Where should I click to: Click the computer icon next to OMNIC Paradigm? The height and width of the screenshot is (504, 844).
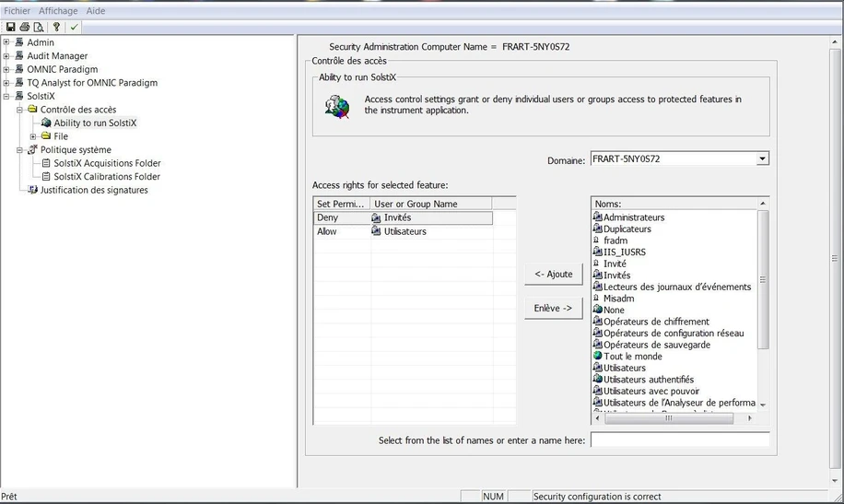coord(19,69)
